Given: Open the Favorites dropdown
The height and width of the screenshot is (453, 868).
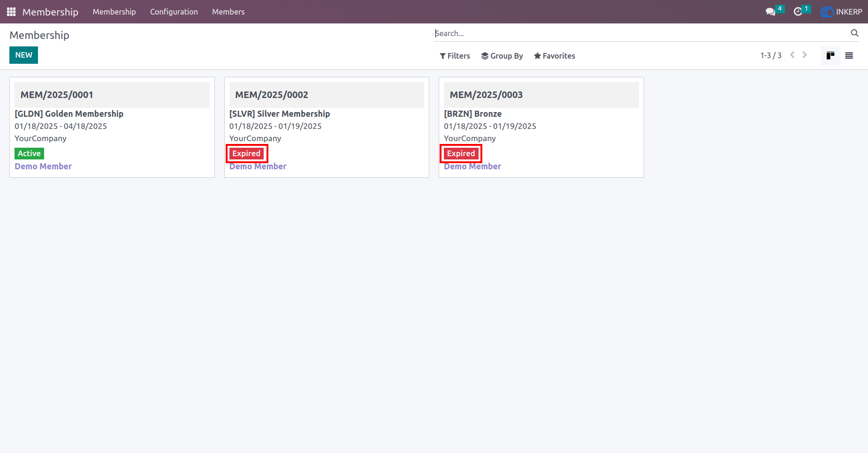Looking at the screenshot, I should tap(554, 56).
